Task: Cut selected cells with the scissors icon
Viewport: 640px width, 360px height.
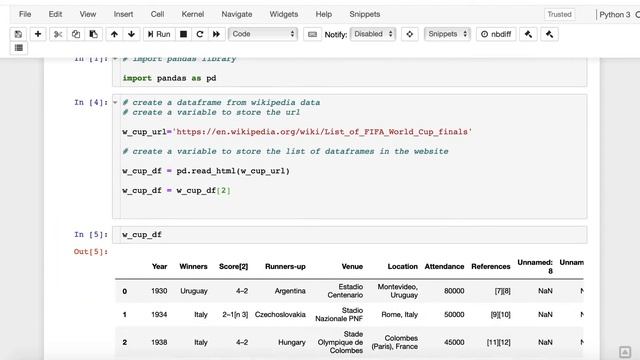Action: coord(58,34)
